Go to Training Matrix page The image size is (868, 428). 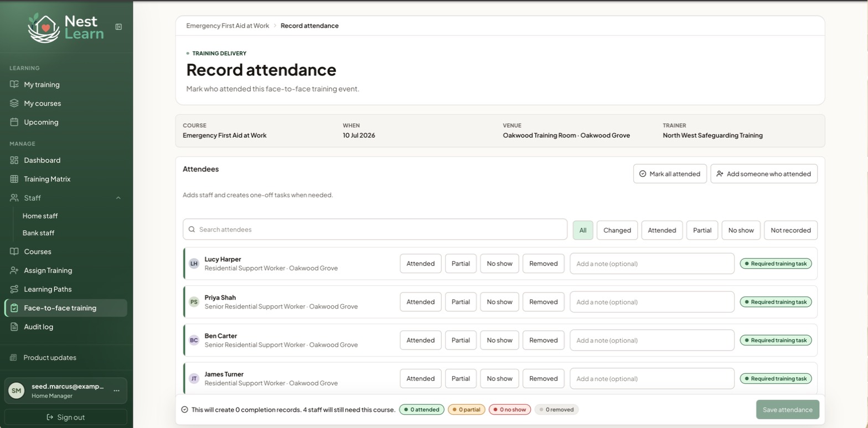point(66,179)
